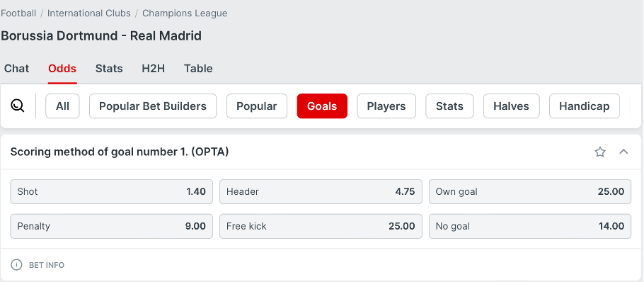Click the BET INFO info icon
This screenshot has width=644, height=282.
(x=16, y=265)
